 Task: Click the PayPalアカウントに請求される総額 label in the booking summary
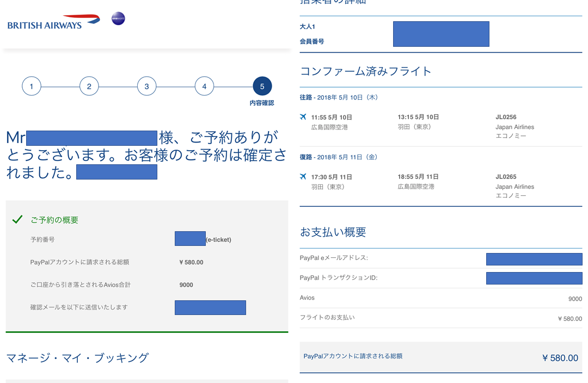(x=79, y=262)
